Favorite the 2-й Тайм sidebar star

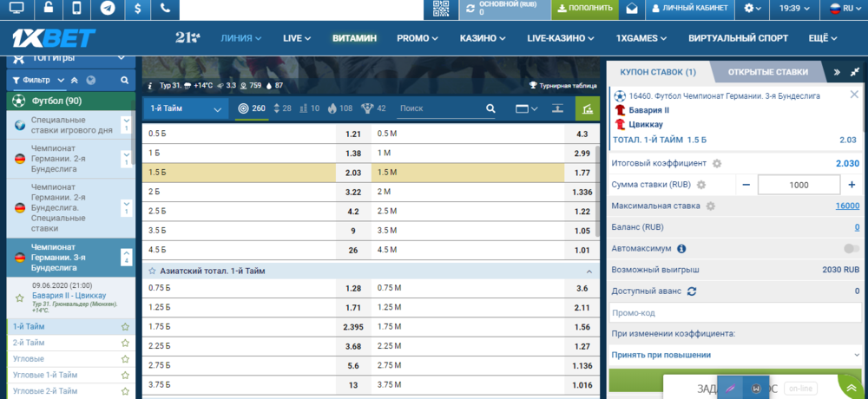point(125,343)
